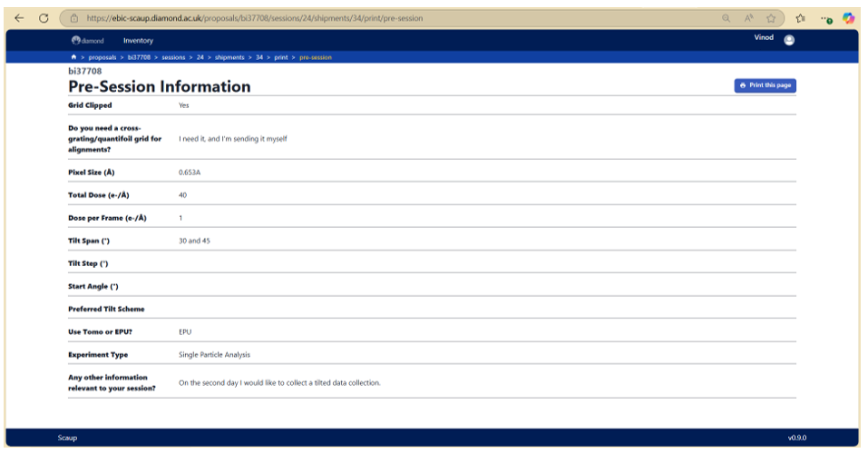Click the Diamond logo in the header
This screenshot has width=868, height=454.
pyautogui.click(x=87, y=41)
